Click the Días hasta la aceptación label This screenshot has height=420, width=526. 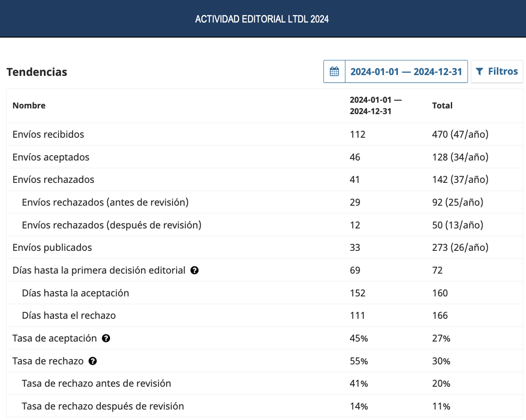coord(75,293)
